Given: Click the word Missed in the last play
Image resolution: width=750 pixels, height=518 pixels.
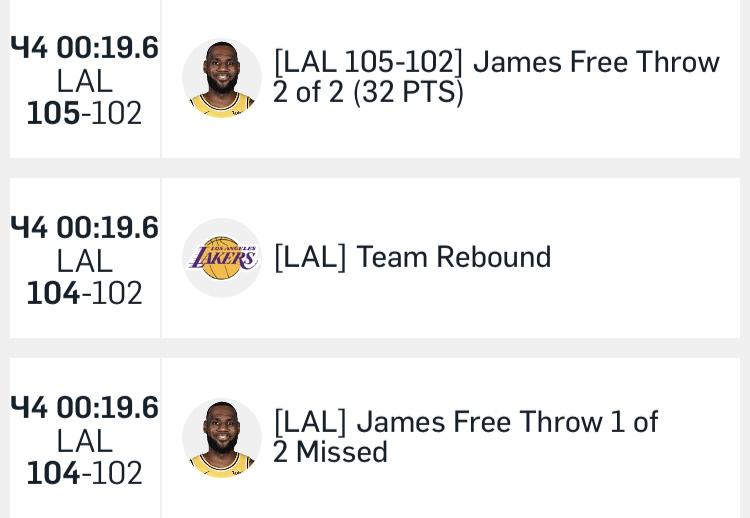Looking at the screenshot, I should tap(342, 452).
